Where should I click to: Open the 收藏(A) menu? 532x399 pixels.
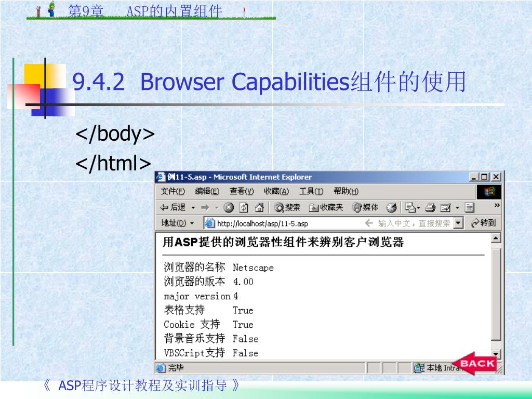[x=276, y=191]
